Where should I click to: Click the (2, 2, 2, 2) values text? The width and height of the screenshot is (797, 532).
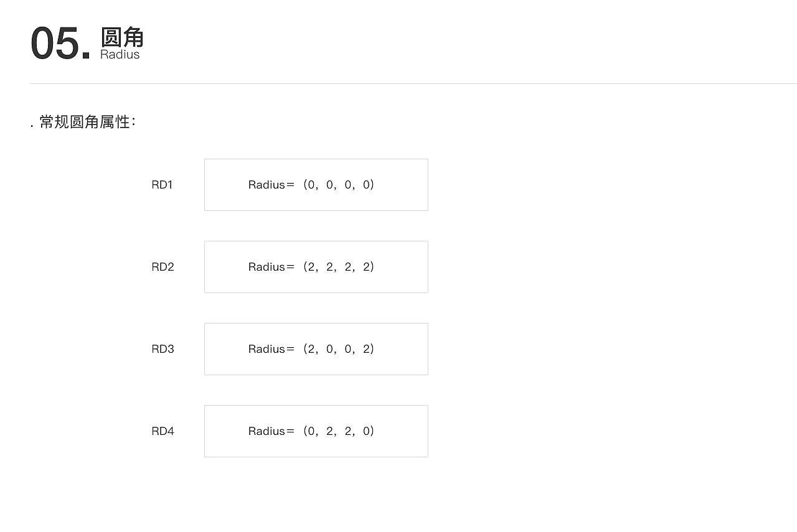point(339,267)
